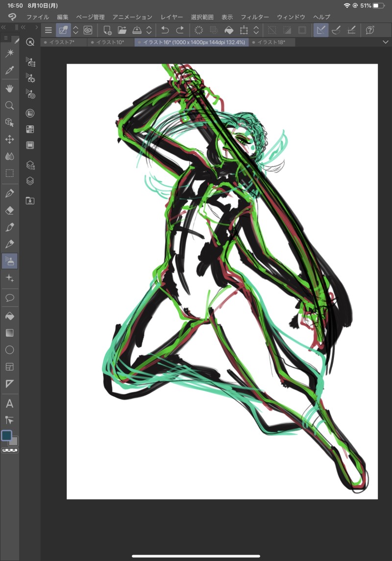
Task: Create a new canvas with New icon
Action: click(x=107, y=30)
